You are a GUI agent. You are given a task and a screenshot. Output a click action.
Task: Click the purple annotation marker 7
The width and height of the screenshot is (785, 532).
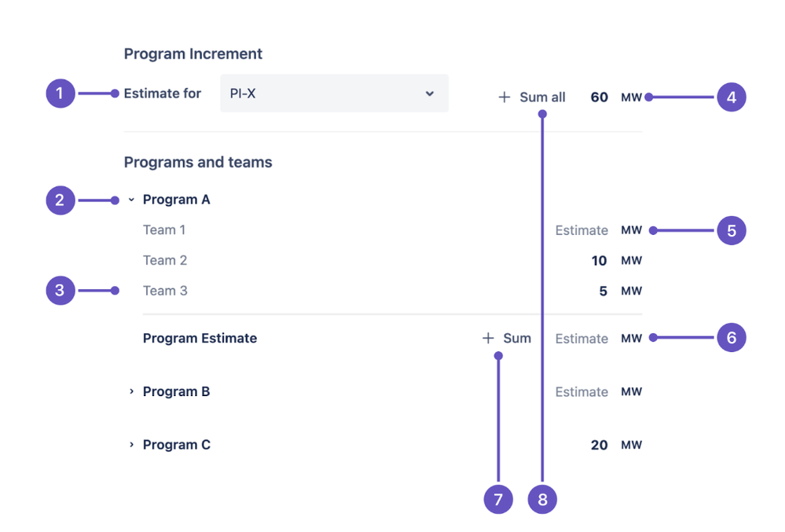(498, 500)
